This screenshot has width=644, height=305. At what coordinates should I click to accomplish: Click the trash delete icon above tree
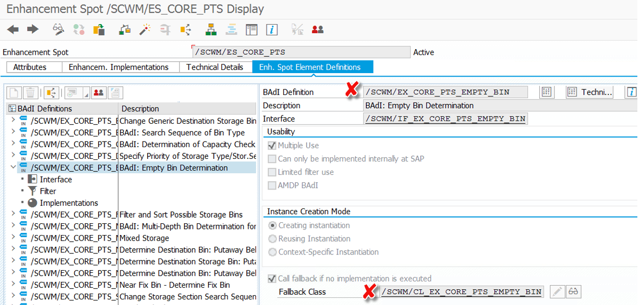coord(30,92)
